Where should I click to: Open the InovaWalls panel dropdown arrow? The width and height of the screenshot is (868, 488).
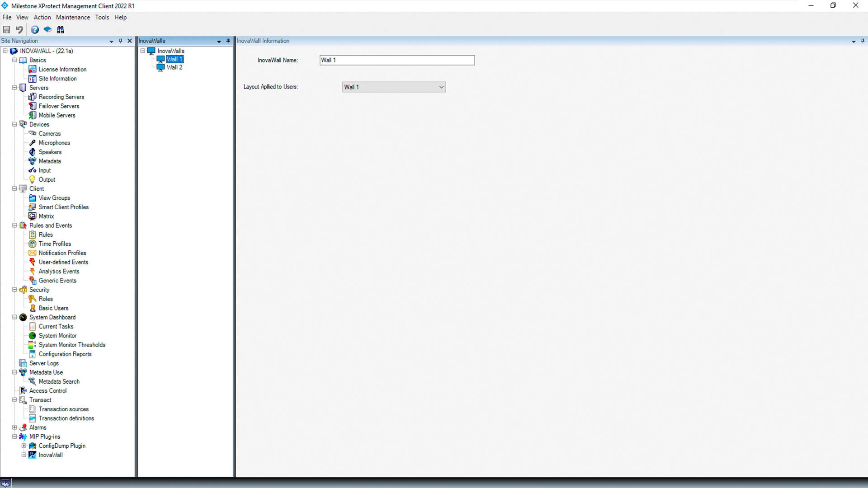coord(219,41)
